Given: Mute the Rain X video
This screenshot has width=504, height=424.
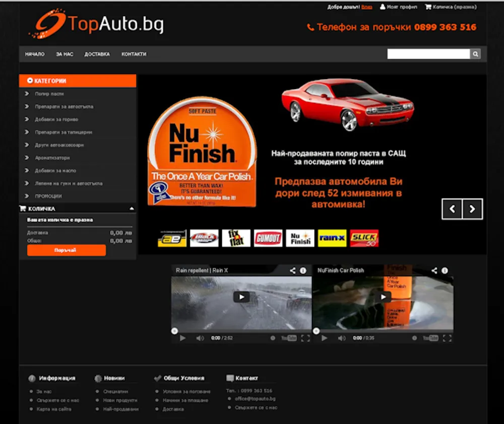Looking at the screenshot, I should pos(200,338).
